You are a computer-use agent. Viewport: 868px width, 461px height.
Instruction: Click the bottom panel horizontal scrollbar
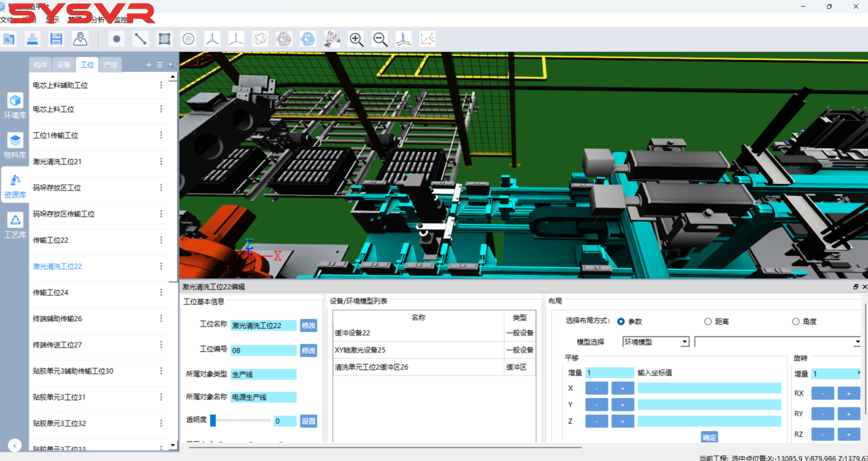click(385, 447)
